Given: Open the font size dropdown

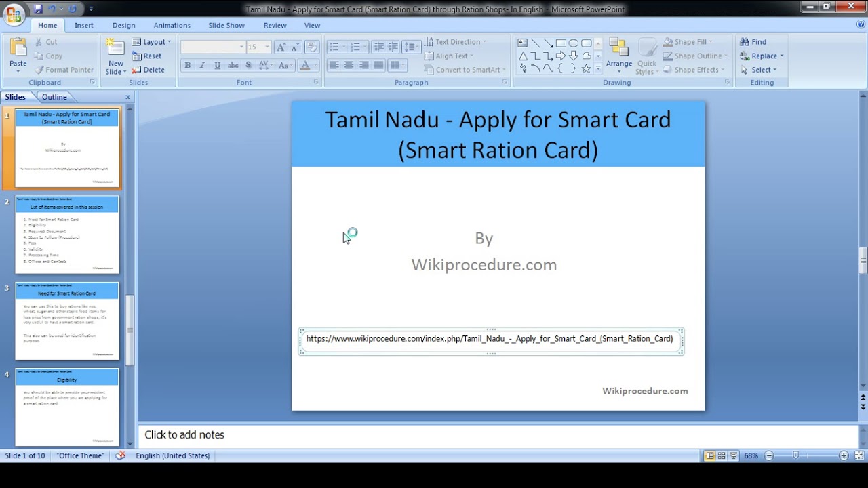Looking at the screenshot, I should (x=267, y=47).
